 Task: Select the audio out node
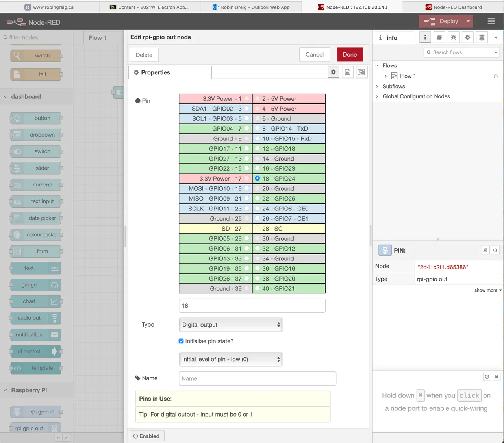tap(36, 318)
